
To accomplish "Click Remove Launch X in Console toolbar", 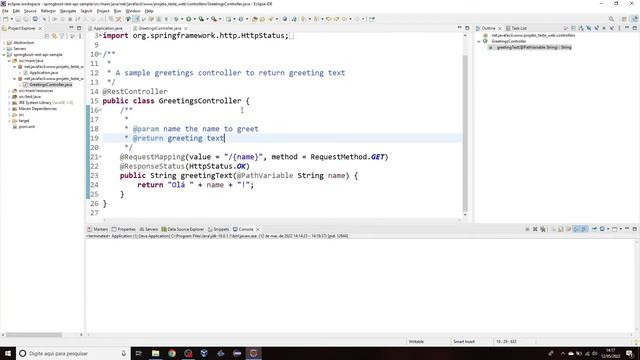I will click(x=535, y=229).
